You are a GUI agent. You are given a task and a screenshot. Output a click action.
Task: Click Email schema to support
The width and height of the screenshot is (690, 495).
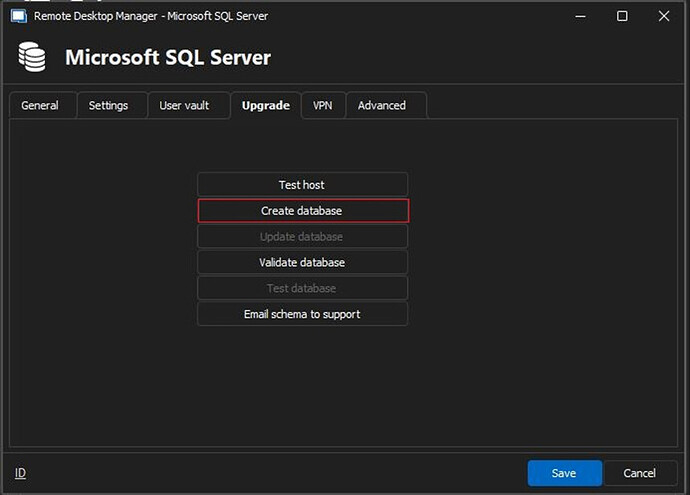[303, 314]
